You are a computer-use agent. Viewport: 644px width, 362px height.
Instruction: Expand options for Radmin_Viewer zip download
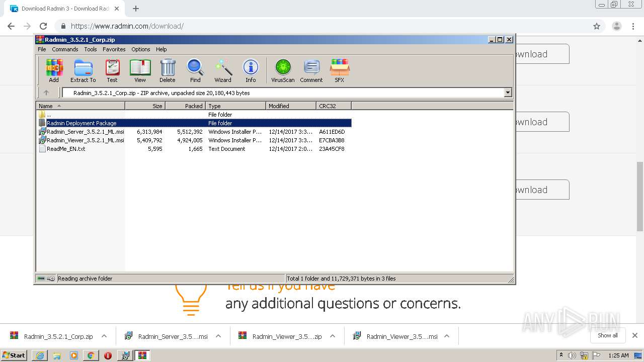click(x=333, y=336)
